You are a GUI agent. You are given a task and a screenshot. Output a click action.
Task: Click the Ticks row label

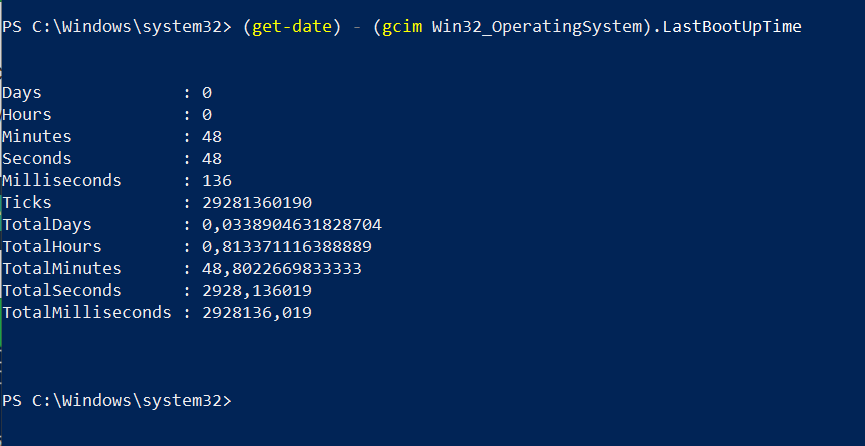27,203
